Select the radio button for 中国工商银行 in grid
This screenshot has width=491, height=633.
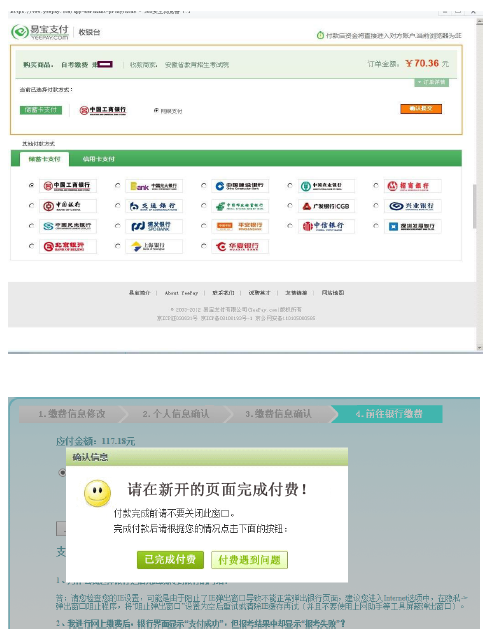[31, 185]
